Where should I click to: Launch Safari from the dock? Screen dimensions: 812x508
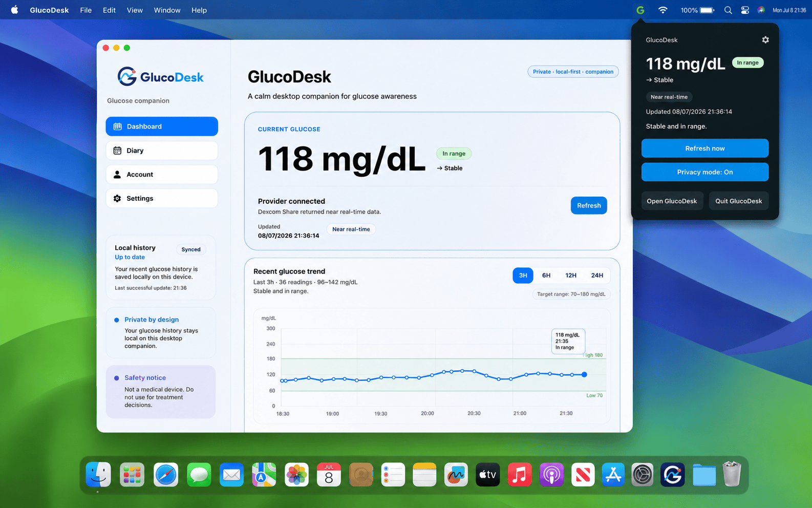[165, 475]
